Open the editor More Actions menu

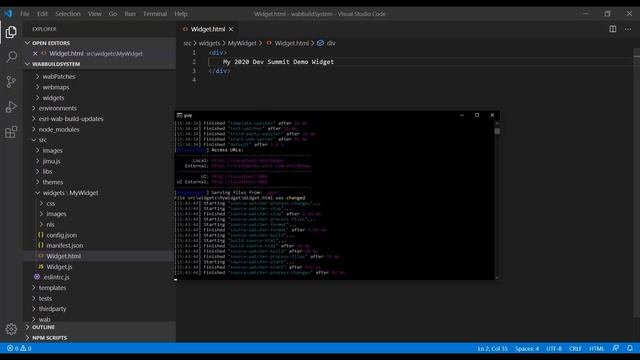(628, 29)
